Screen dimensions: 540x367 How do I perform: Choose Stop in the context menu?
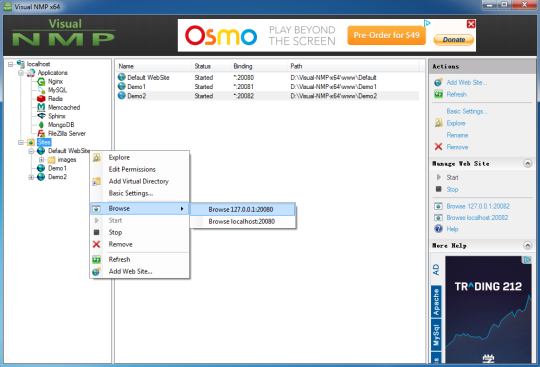coord(139,232)
